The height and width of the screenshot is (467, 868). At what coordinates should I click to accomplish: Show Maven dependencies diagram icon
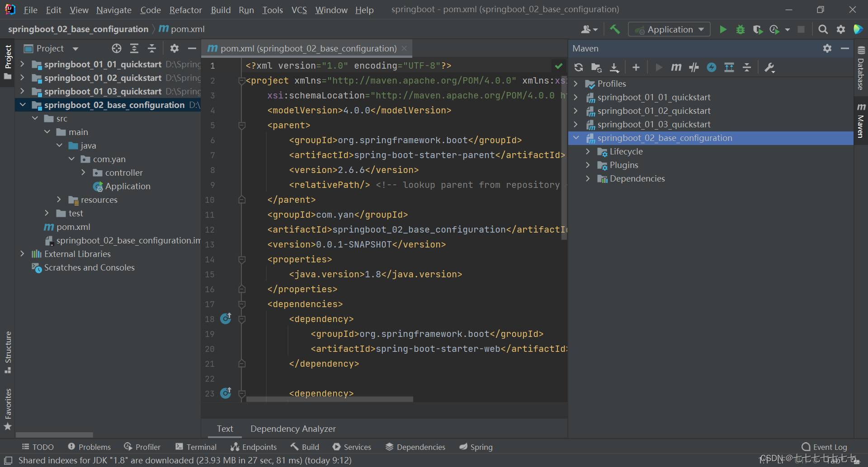tap(729, 67)
